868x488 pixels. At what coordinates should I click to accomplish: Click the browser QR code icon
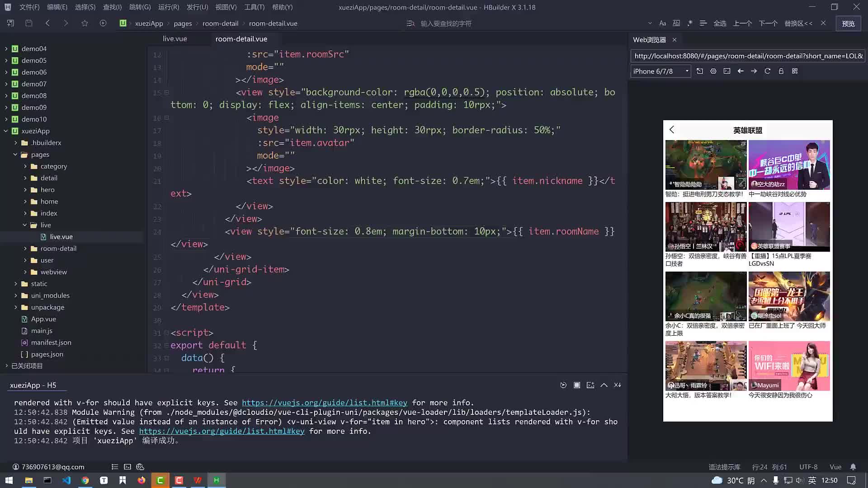point(795,71)
